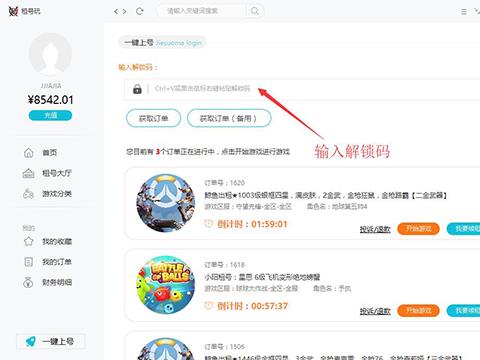
Task: Click the clock icon beside 01:59:01
Action: 208,224
